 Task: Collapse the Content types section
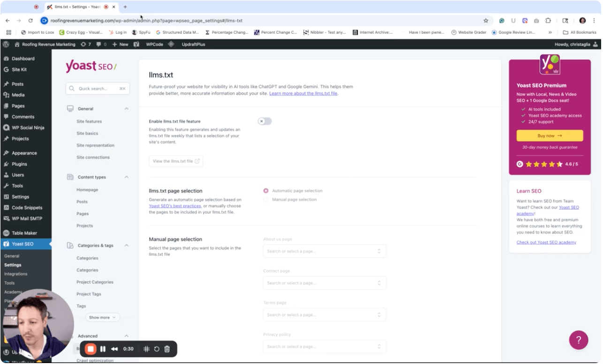coord(126,177)
